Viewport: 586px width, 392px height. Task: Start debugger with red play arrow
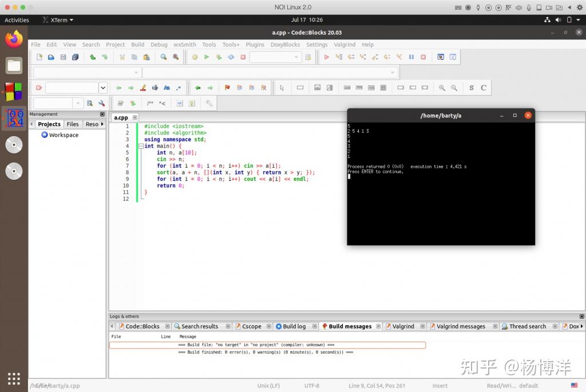click(x=326, y=57)
